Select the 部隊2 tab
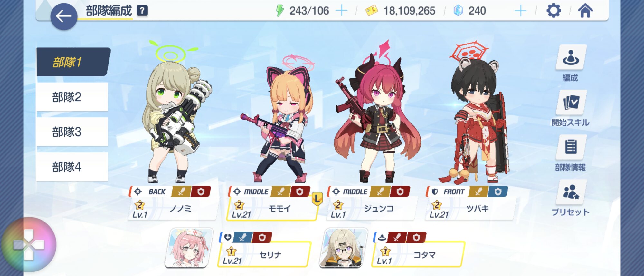644x276 pixels. click(72, 97)
